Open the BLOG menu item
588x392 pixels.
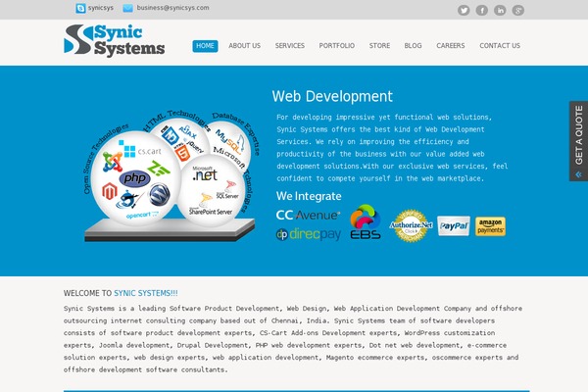[x=413, y=46]
